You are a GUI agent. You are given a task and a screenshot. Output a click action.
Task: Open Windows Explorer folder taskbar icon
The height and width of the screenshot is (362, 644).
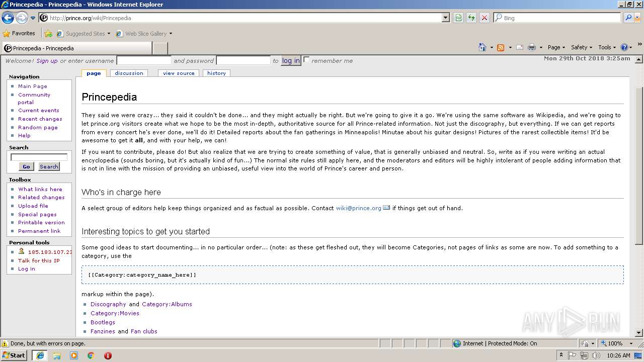point(57,355)
